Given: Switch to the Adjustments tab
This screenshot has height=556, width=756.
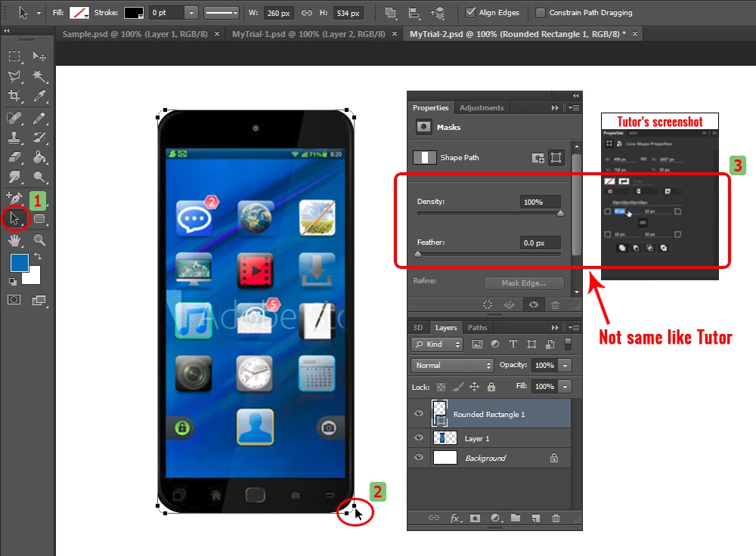Looking at the screenshot, I should (481, 108).
